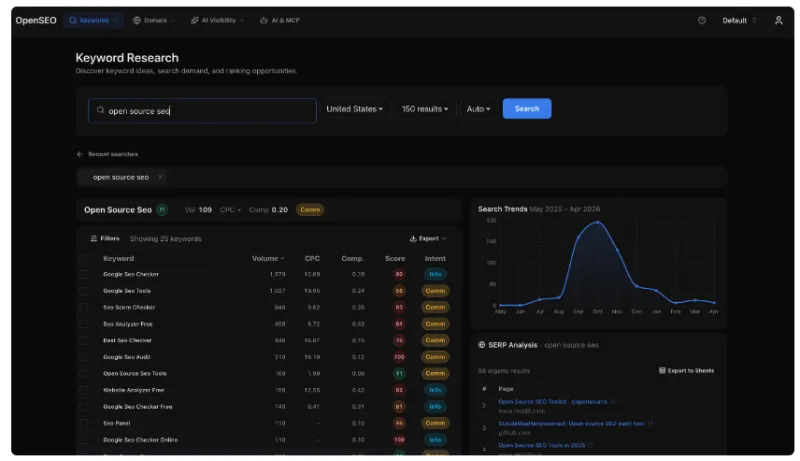Viewport: 800px width, 461px height.
Task: Click the Info tag for Google Seo Checker Online
Action: [x=435, y=440]
